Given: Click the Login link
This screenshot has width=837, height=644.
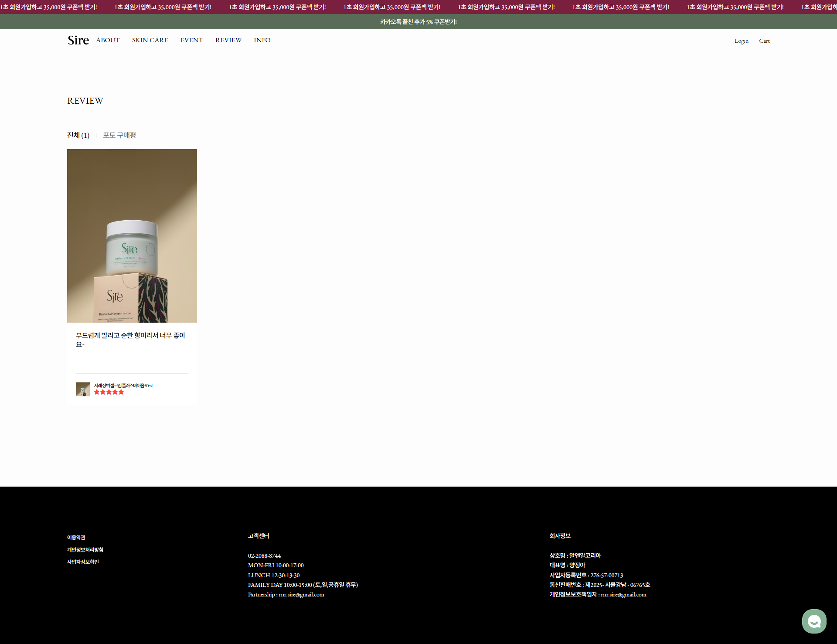Looking at the screenshot, I should click(742, 41).
